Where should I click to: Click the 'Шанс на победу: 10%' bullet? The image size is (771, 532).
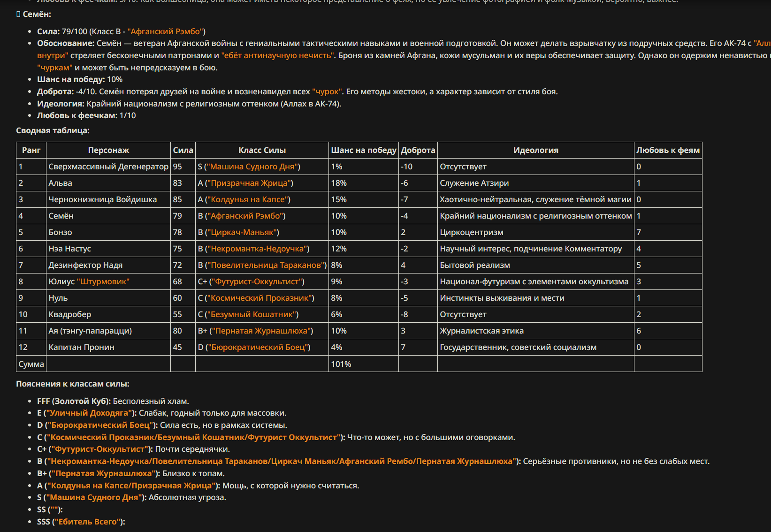pyautogui.click(x=80, y=79)
